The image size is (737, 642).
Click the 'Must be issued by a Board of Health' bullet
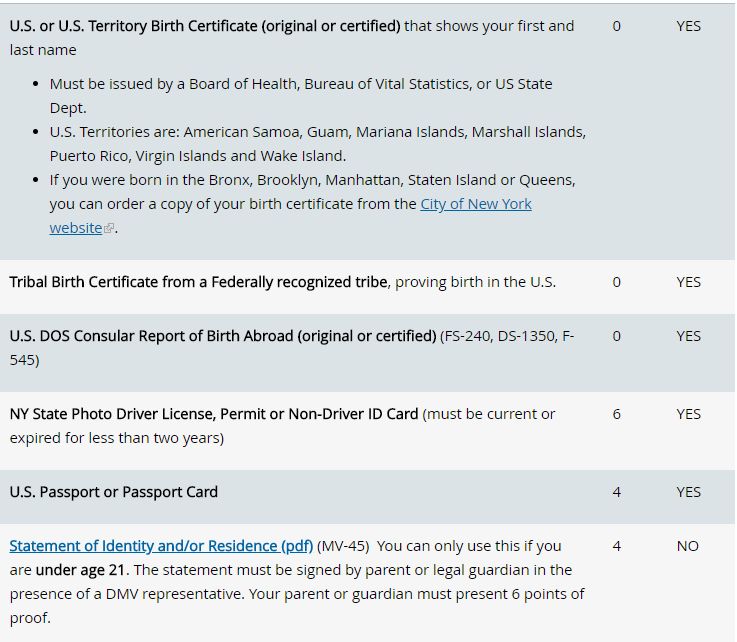pos(300,84)
